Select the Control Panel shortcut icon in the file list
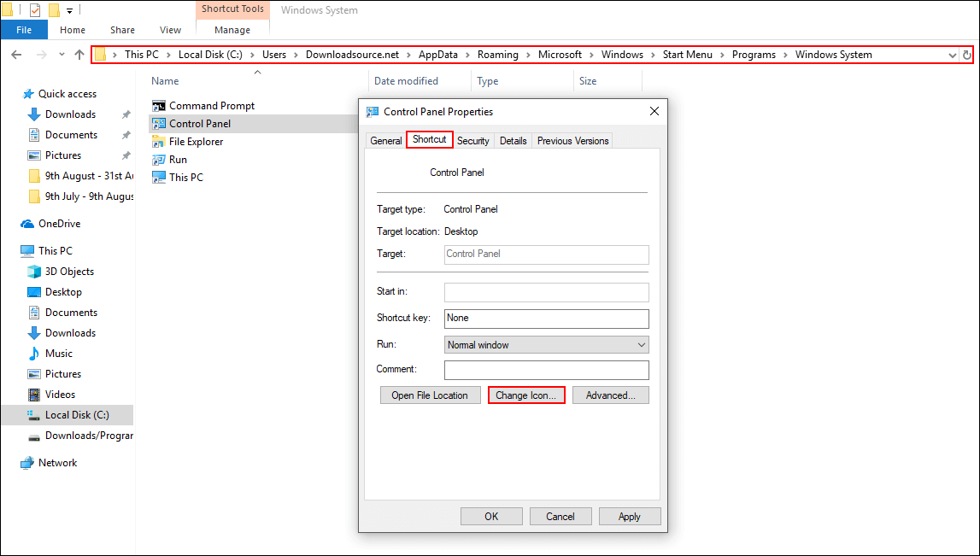The image size is (980, 556). pyautogui.click(x=159, y=124)
